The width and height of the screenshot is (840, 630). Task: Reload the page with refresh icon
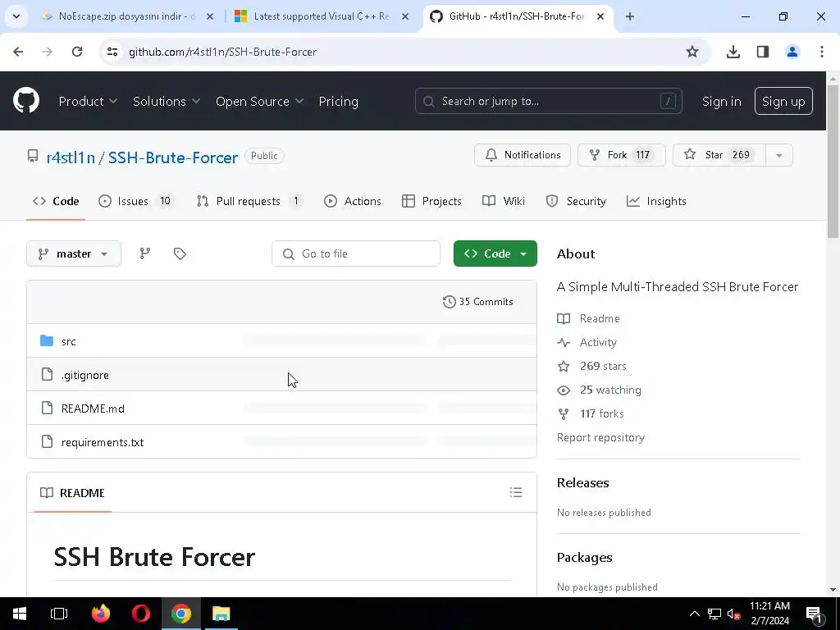77,52
